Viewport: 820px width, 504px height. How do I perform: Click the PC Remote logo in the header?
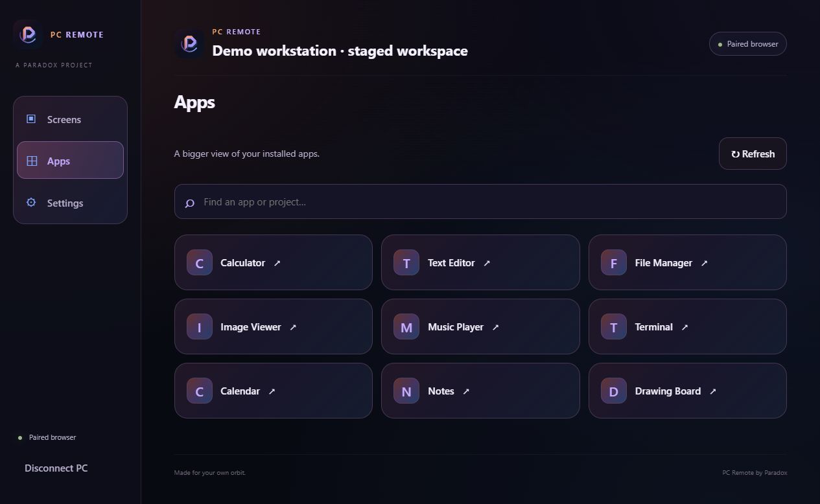coord(189,44)
